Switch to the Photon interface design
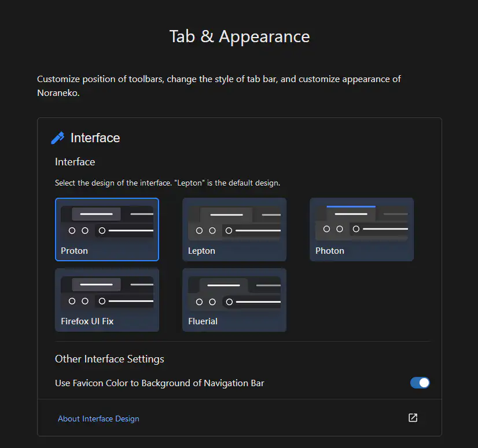The image size is (478, 448). coord(361,229)
